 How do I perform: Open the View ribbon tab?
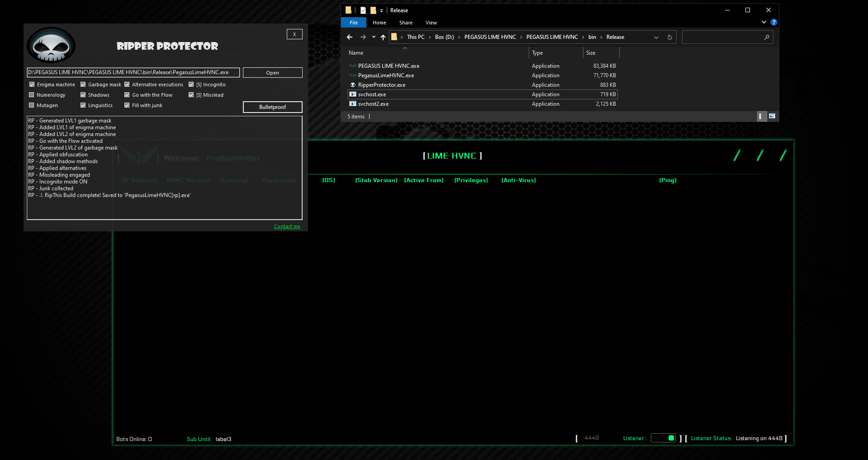coord(431,23)
